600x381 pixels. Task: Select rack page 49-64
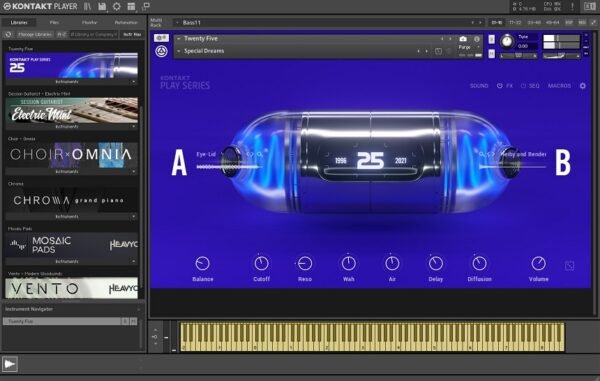553,23
